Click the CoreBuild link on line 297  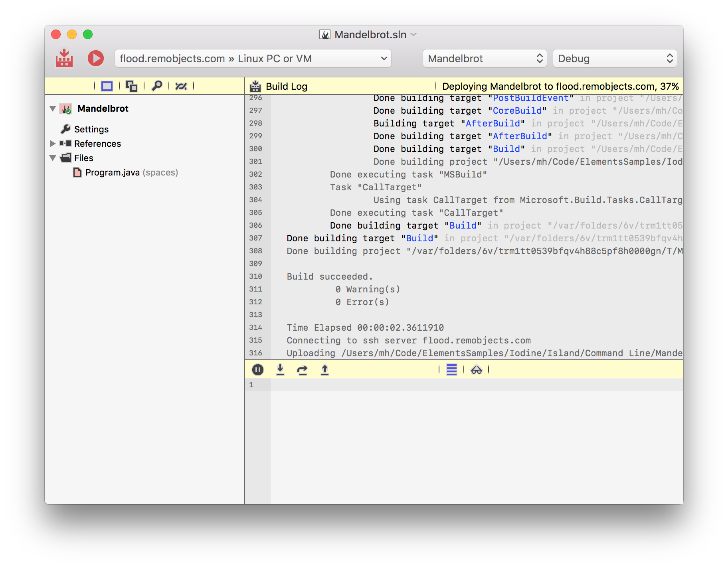click(x=517, y=110)
